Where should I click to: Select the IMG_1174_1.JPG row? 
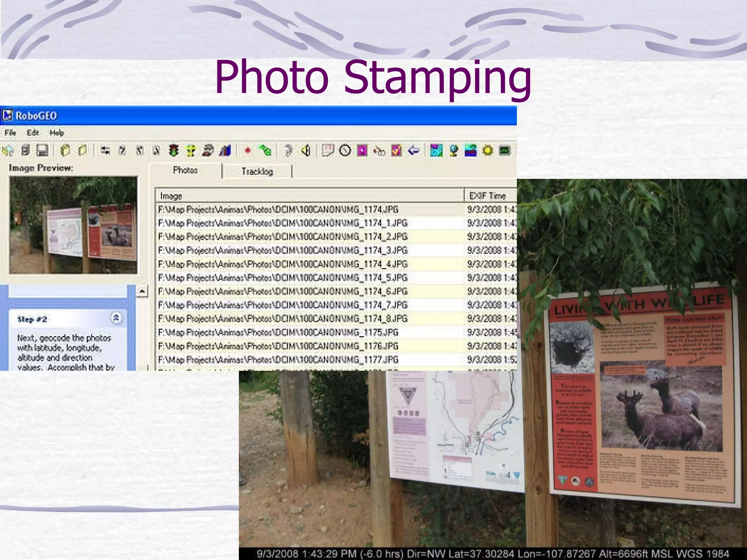click(336, 223)
